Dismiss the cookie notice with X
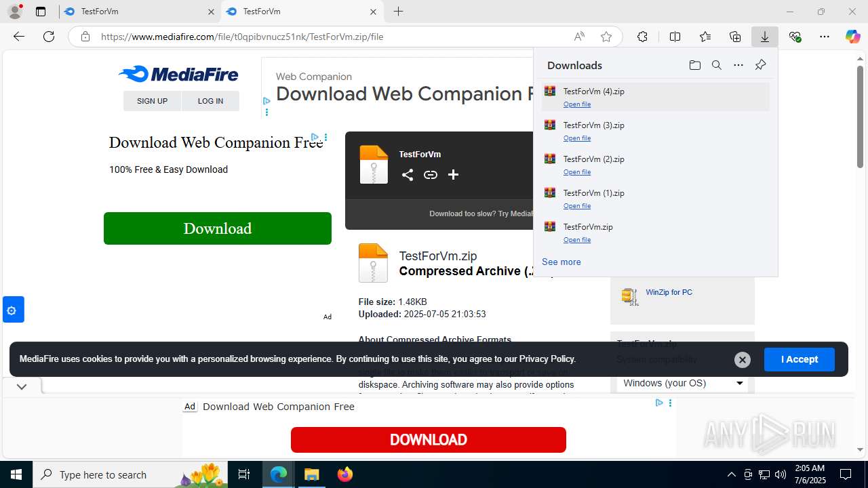The image size is (868, 488). coord(743,360)
